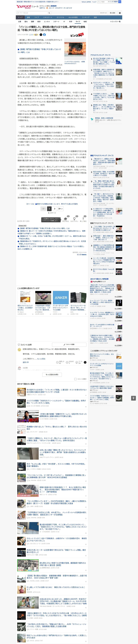
Task: Open settings via the gear icon
Action: 120,13
